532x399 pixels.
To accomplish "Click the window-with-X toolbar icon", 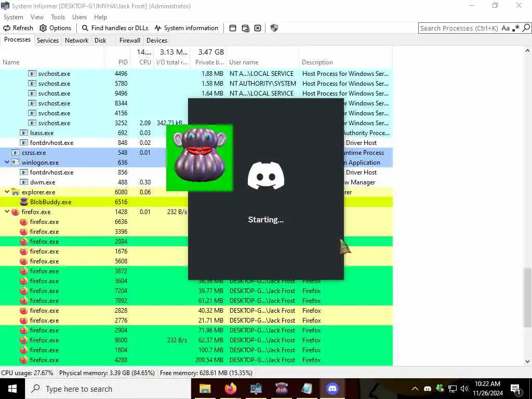I will tap(258, 28).
